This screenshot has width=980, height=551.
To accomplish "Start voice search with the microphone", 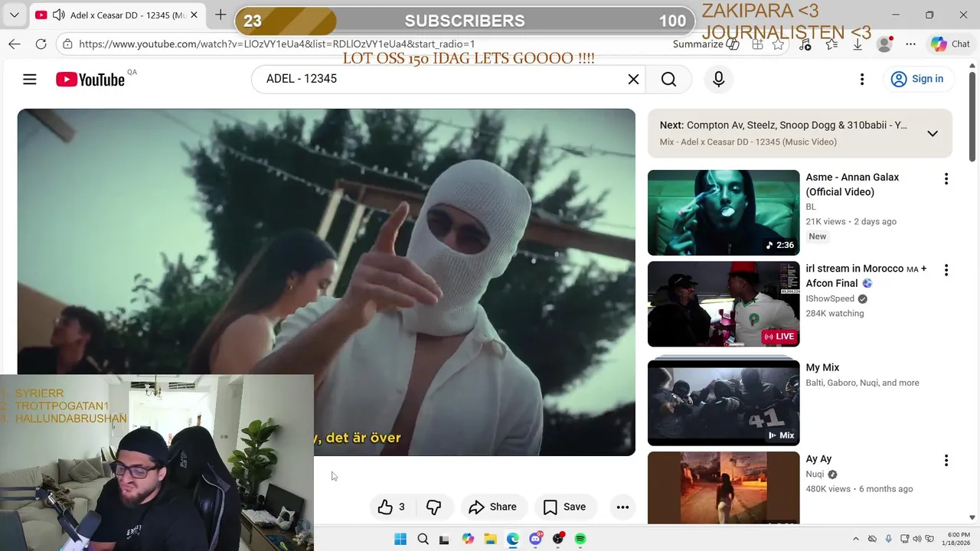I will point(718,79).
